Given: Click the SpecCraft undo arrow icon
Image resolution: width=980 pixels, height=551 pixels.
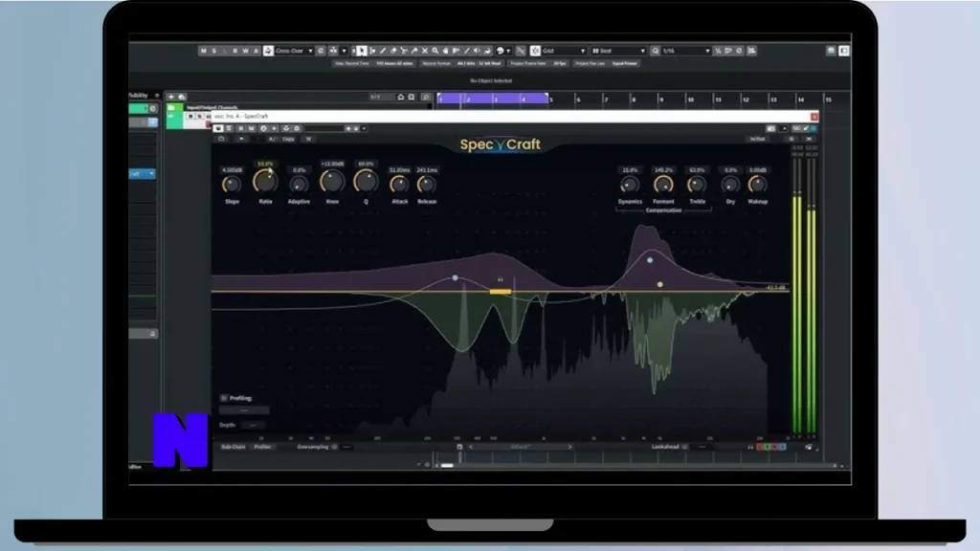Looking at the screenshot, I should tap(242, 139).
